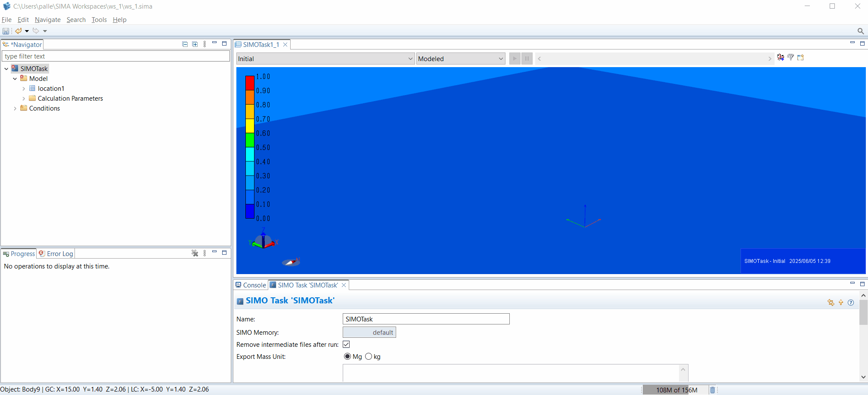This screenshot has width=868, height=395.
Task: Click the play animation button
Action: [x=515, y=59]
